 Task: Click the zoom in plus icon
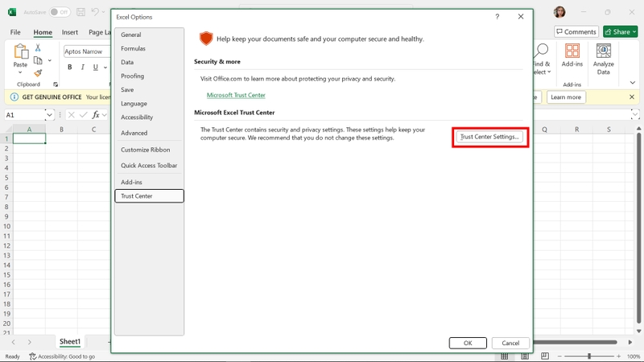click(x=618, y=356)
